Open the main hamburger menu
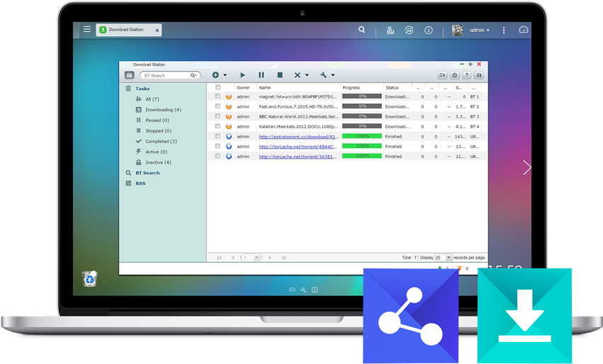603x364 pixels. [86, 30]
